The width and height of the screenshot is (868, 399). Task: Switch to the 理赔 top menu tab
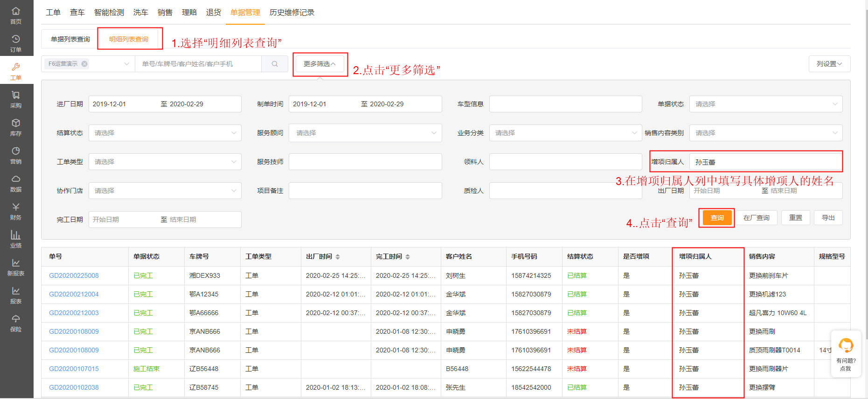coord(189,13)
